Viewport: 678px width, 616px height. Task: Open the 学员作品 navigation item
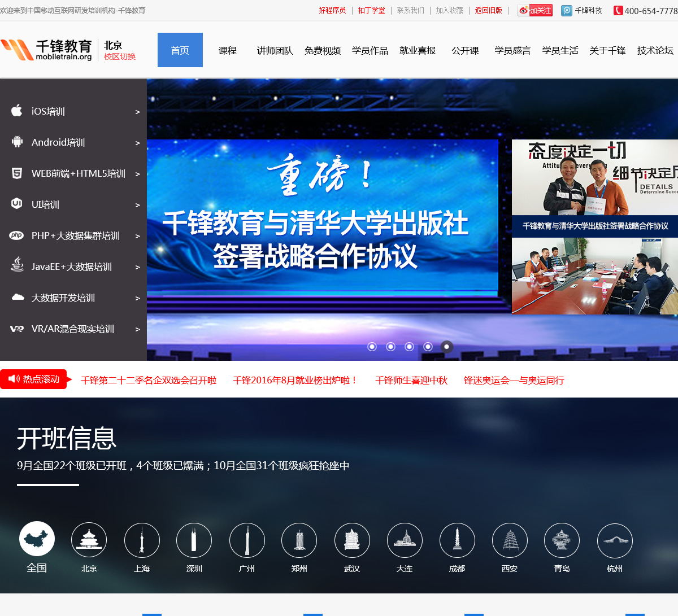pos(370,50)
